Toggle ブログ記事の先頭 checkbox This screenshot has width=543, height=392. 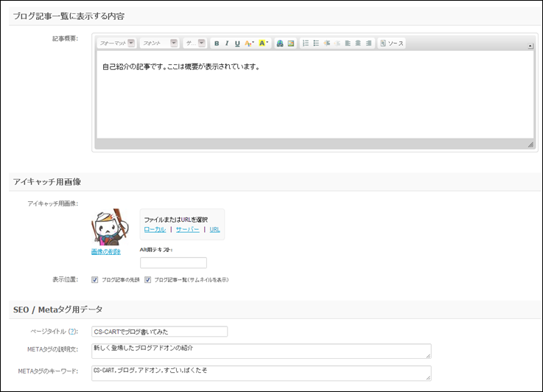click(x=94, y=280)
